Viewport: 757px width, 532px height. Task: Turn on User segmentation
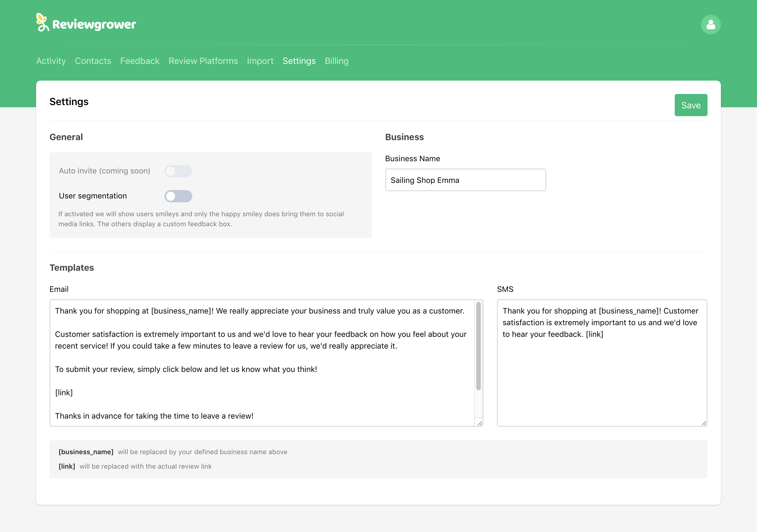(x=178, y=196)
